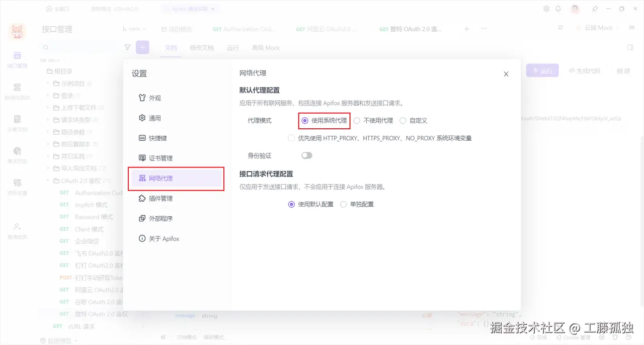Check the HTTP_PROXY environment variables option
Screen dimensions: 644x345
(x=291, y=138)
